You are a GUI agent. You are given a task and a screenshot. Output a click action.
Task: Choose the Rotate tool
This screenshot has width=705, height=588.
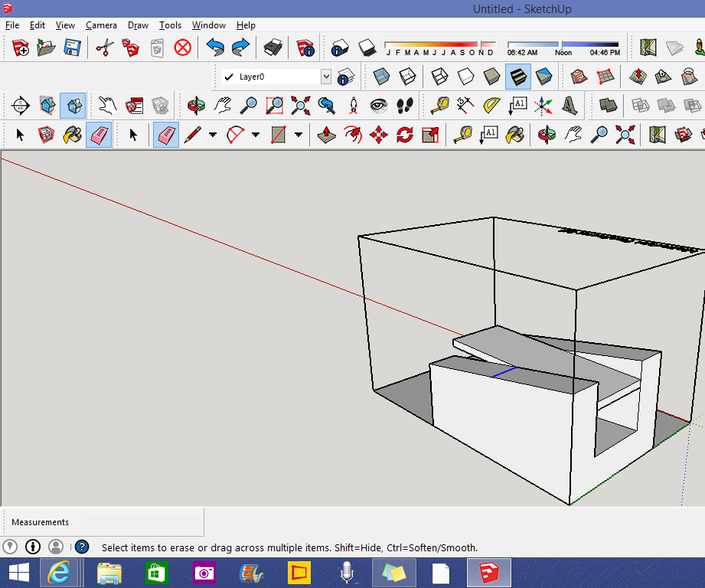(x=405, y=136)
